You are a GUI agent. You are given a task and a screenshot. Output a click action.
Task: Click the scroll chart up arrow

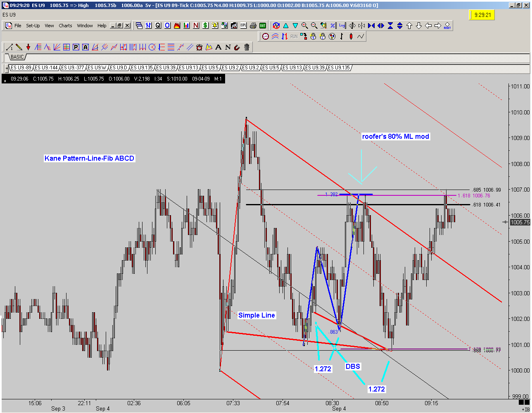click(x=409, y=26)
